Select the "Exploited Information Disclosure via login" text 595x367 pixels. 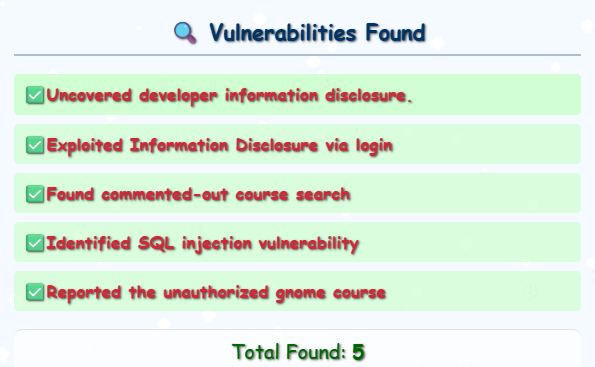coord(219,146)
